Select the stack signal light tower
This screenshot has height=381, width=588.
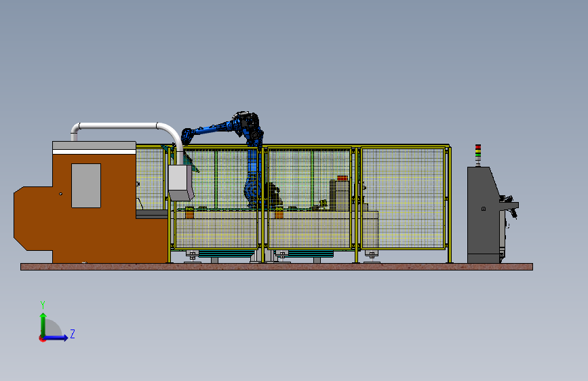coord(477,155)
